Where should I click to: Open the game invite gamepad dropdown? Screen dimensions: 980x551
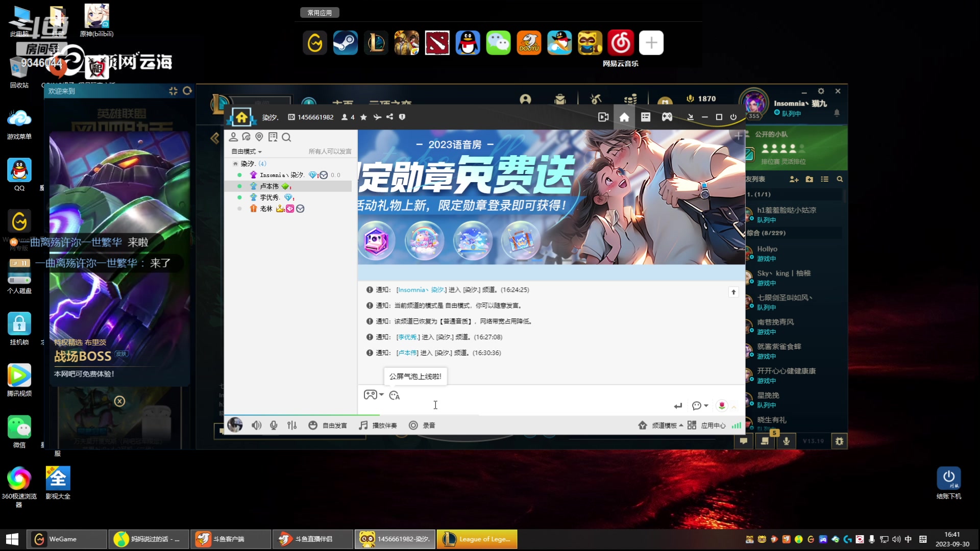[374, 394]
